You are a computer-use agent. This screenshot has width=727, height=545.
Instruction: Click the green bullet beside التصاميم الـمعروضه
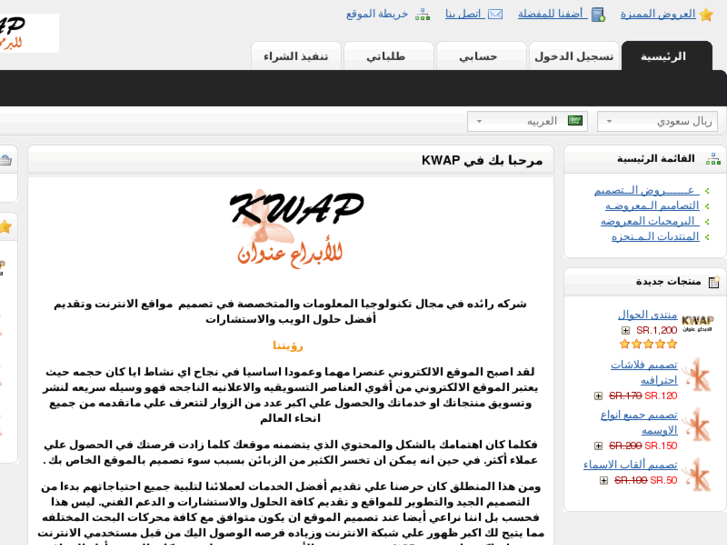point(707,206)
